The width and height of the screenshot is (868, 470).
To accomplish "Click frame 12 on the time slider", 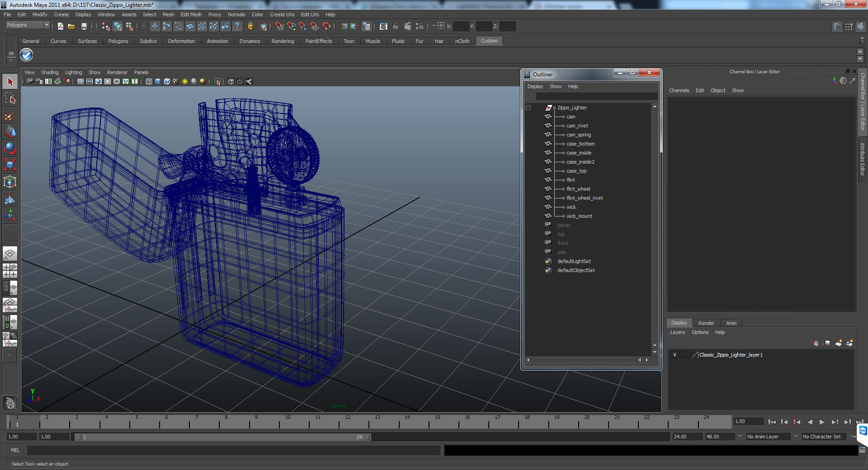I will coord(348,422).
